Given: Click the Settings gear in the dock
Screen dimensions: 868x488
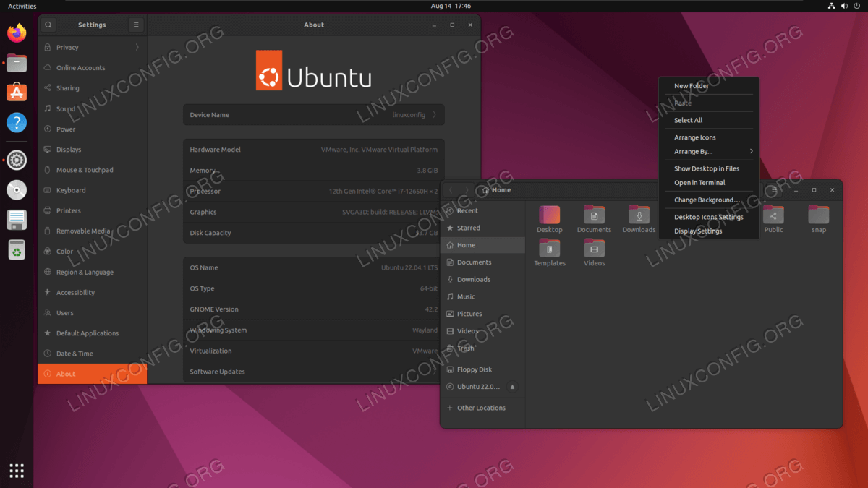Looking at the screenshot, I should pos(17,160).
